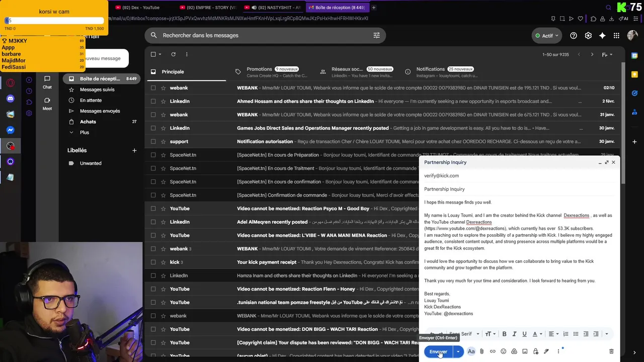Tick checkbox for the support email
The width and height of the screenshot is (644, 362).
[x=153, y=141]
